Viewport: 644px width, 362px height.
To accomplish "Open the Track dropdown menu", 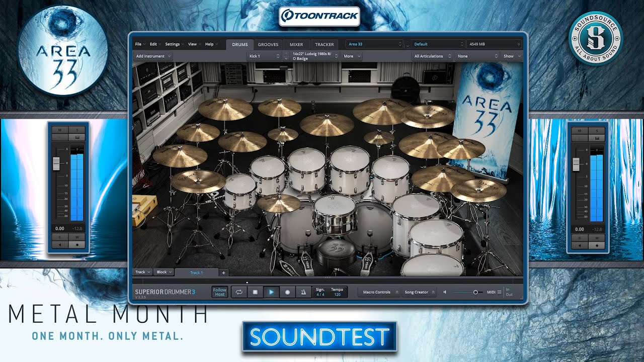I will 142,272.
